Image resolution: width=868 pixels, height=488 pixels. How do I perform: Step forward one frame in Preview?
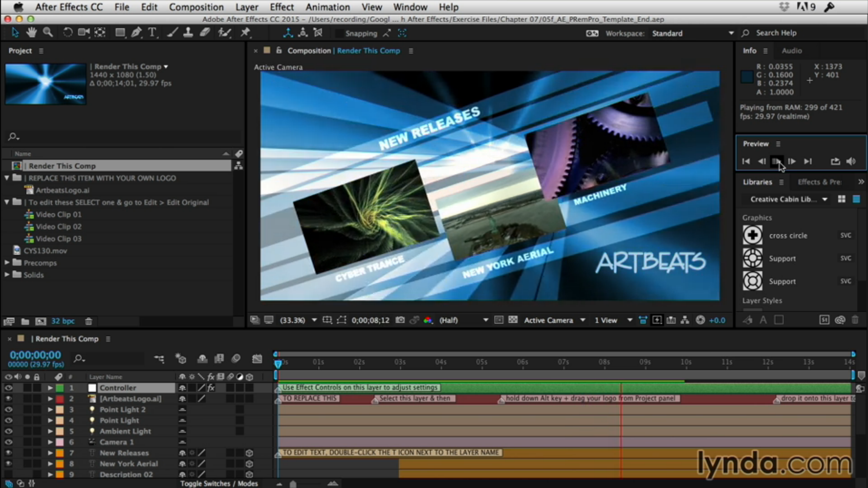tap(792, 161)
